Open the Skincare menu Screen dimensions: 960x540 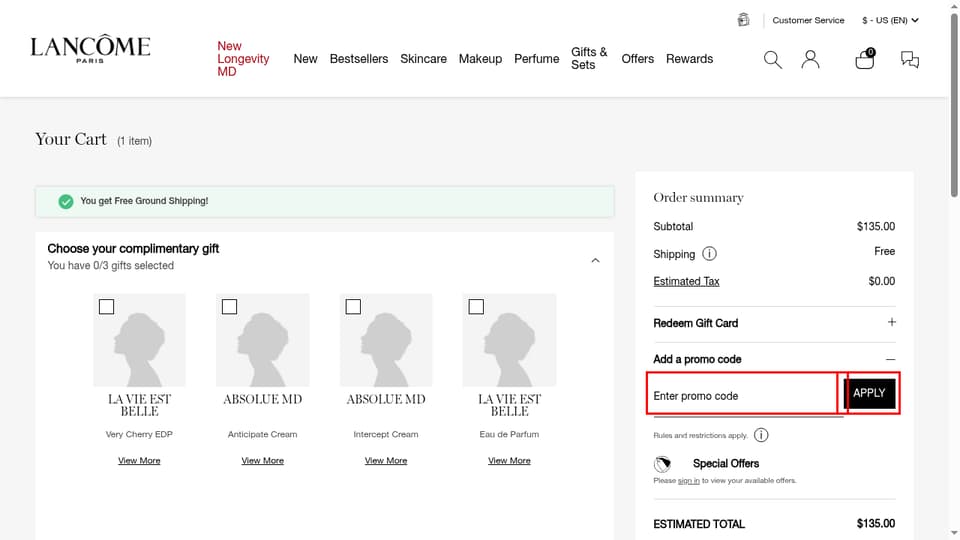coord(423,59)
